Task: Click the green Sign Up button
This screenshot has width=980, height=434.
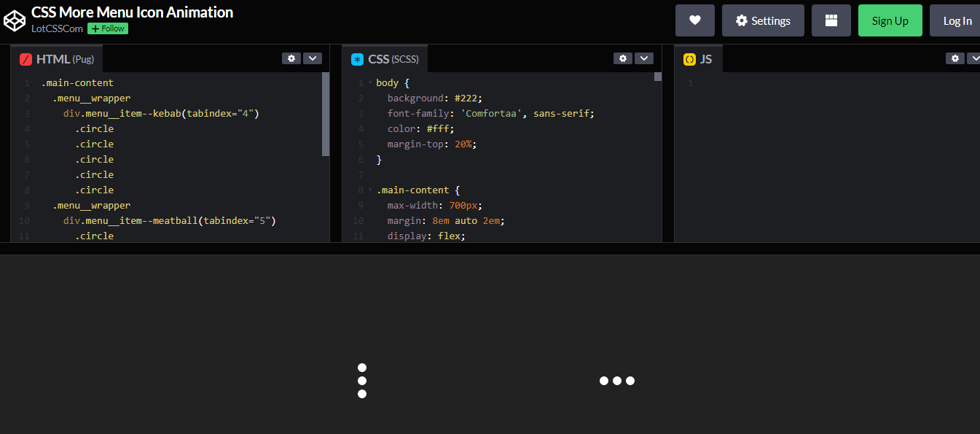Action: coord(890,20)
